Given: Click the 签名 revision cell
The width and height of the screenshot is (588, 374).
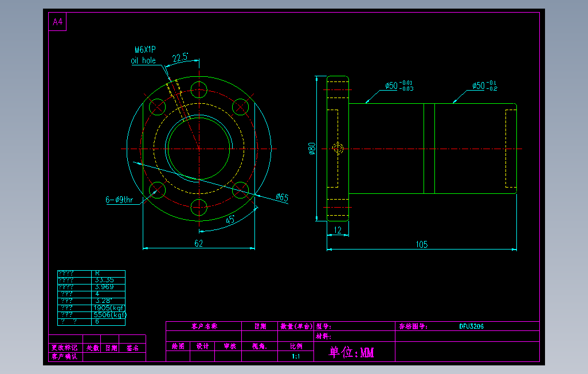Looking at the screenshot, I should click(132, 348).
